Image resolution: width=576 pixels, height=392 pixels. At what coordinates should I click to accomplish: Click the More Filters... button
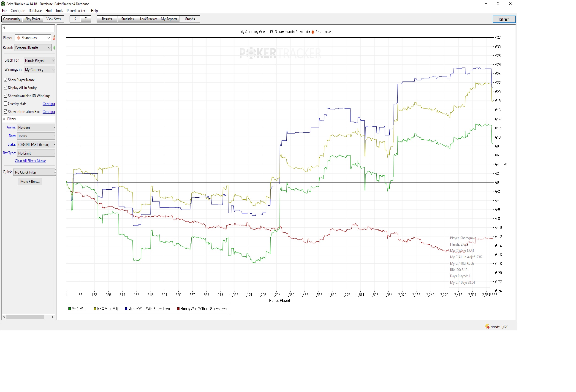coord(30,182)
